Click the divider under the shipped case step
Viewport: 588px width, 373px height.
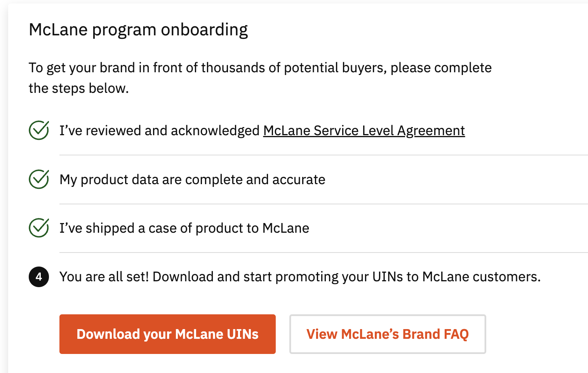pyautogui.click(x=323, y=253)
